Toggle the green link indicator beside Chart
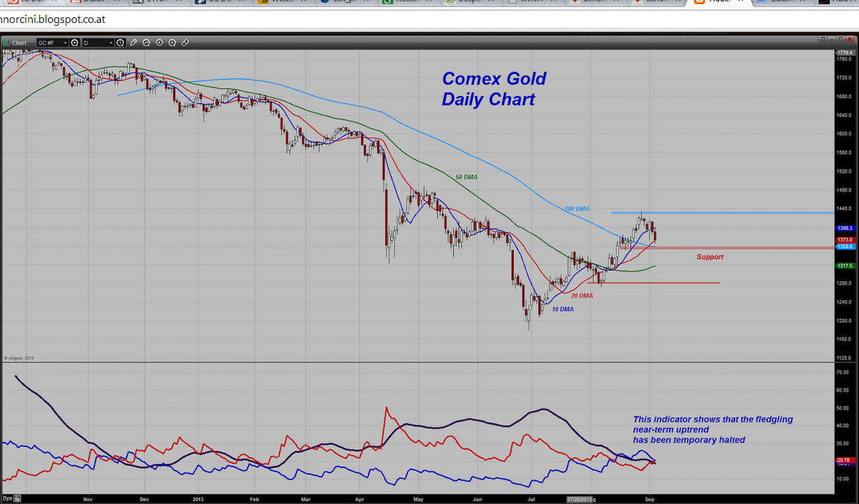This screenshot has width=859, height=504. click(x=6, y=43)
